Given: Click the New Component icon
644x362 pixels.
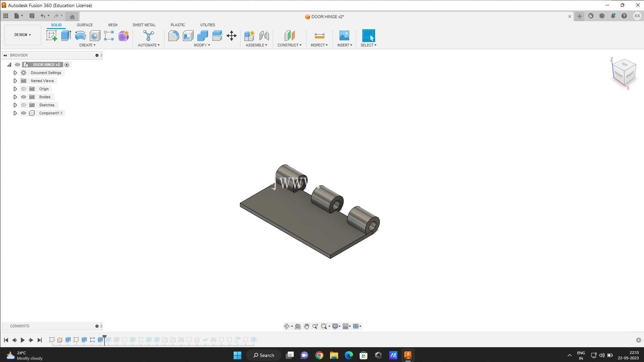Looking at the screenshot, I should point(249,36).
